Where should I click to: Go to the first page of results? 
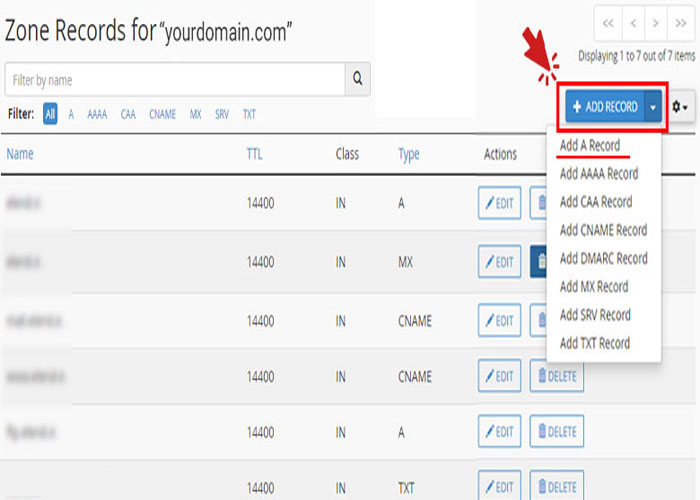tap(609, 22)
